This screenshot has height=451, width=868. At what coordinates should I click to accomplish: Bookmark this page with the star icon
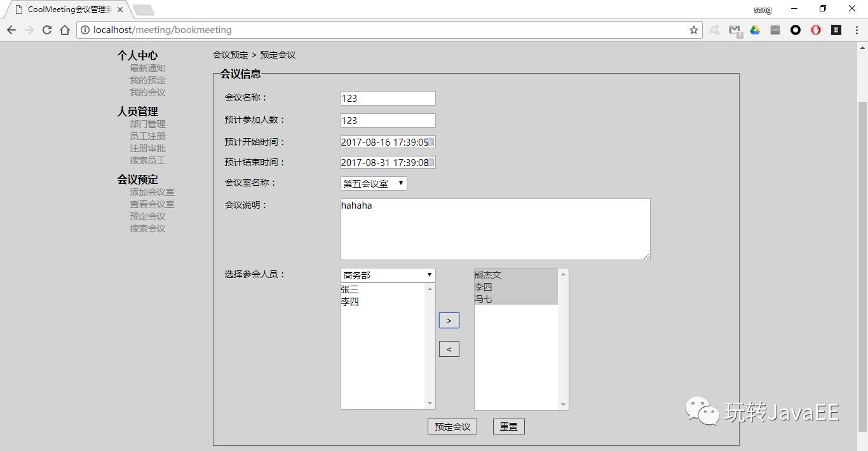[693, 30]
